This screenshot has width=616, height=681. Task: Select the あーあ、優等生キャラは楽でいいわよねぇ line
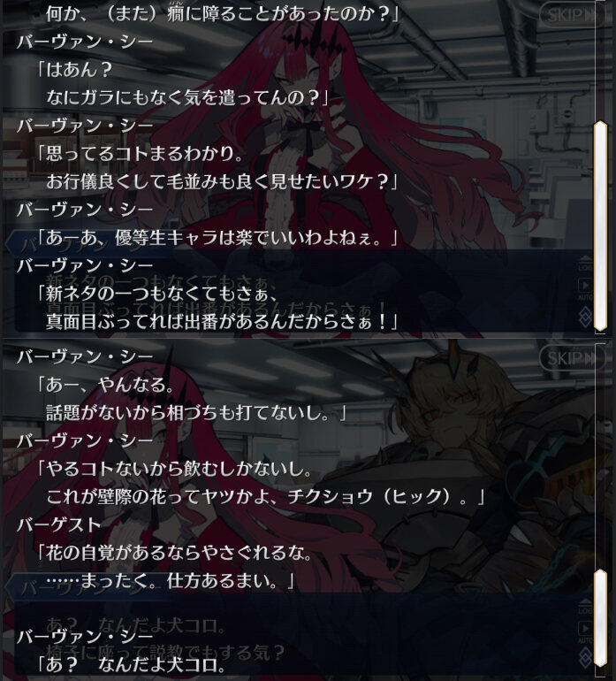tap(217, 238)
